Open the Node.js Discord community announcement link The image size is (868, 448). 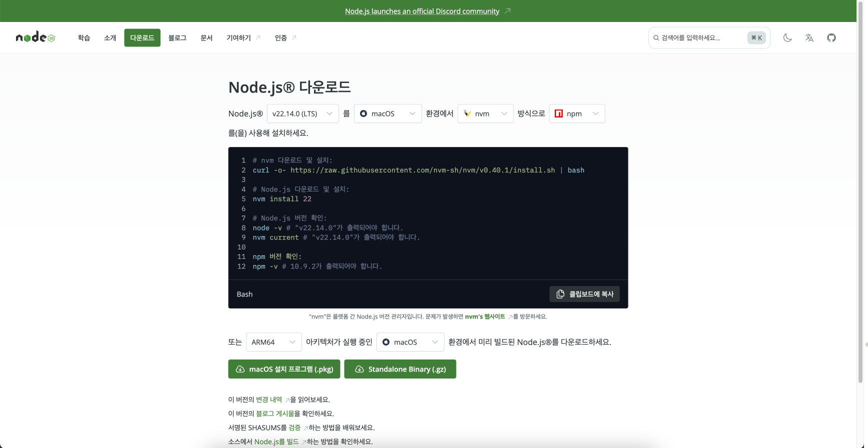click(422, 11)
